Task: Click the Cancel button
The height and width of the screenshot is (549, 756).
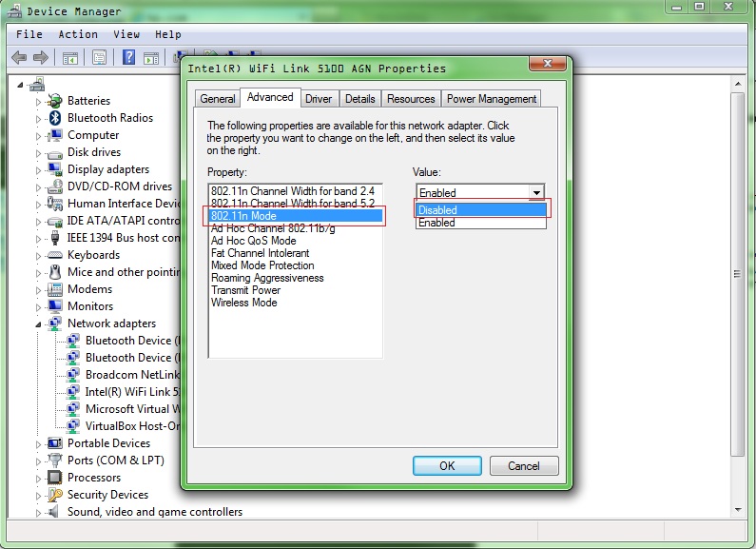Action: [x=524, y=466]
